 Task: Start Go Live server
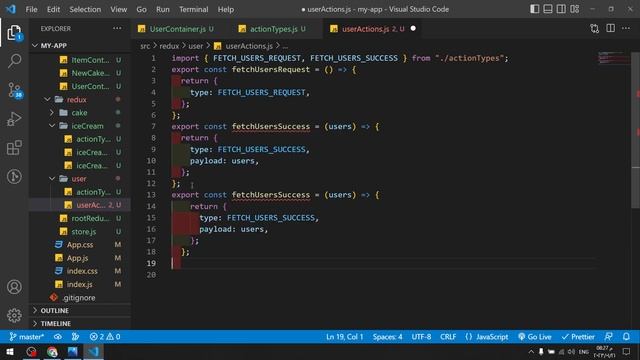click(x=535, y=337)
